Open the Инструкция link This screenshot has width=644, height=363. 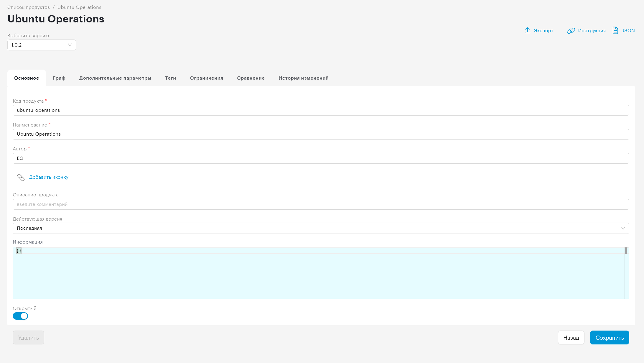(592, 31)
